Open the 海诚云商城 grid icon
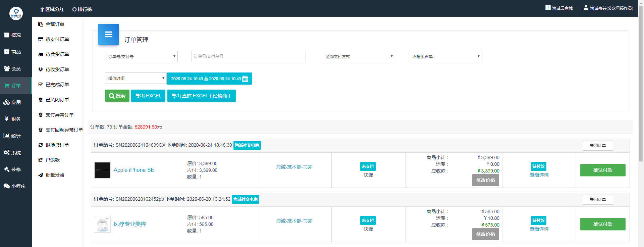The image size is (644, 247). click(x=548, y=8)
